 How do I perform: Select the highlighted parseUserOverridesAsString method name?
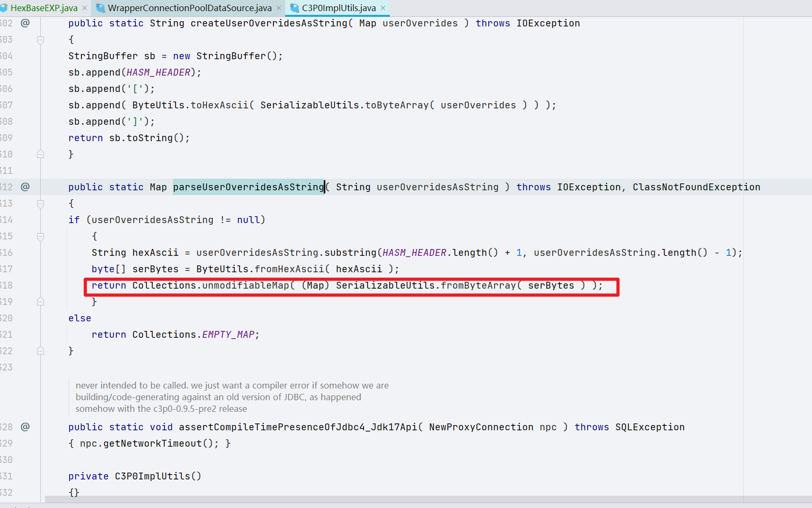248,187
